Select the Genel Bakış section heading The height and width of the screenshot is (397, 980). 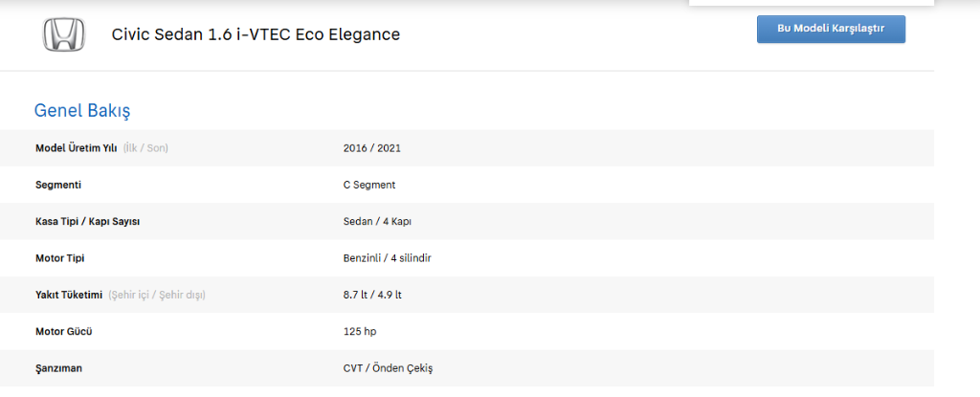(82, 110)
